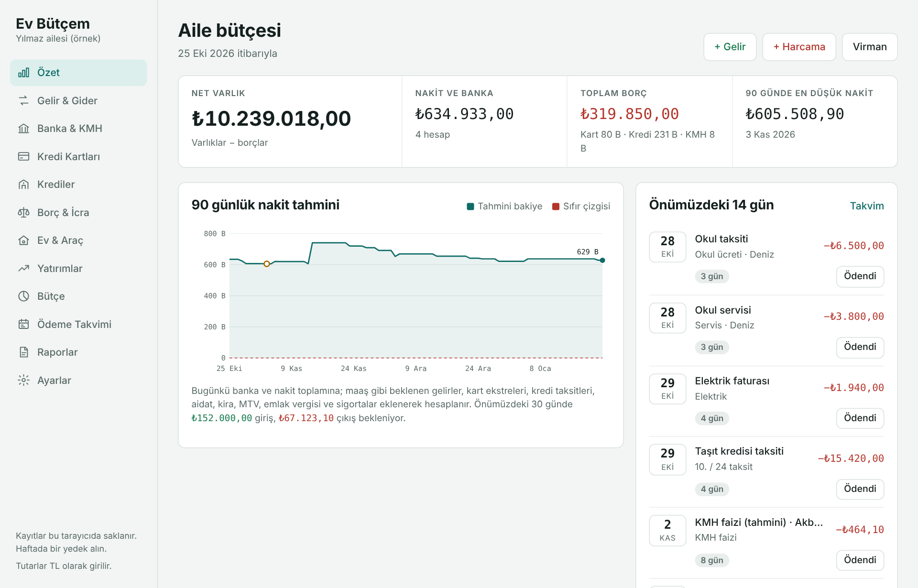This screenshot has width=918, height=588.
Task: Mark Okul taksiti as Ödendi
Action: tap(860, 276)
